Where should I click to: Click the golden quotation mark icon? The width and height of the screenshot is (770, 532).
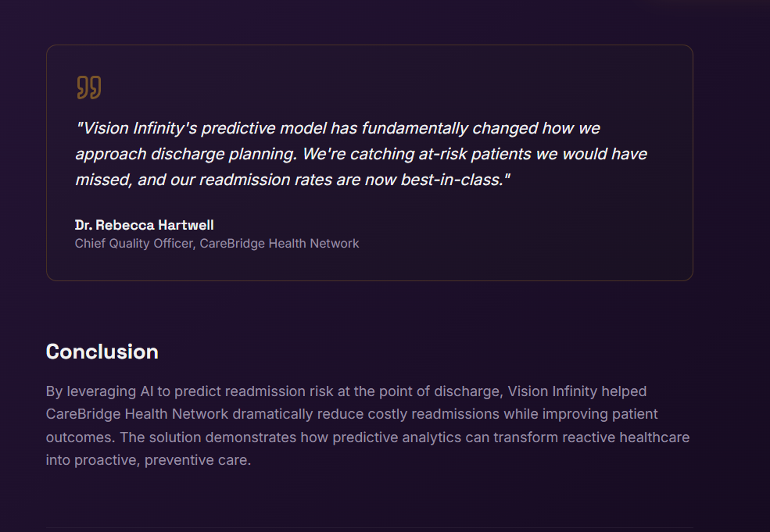tap(88, 87)
